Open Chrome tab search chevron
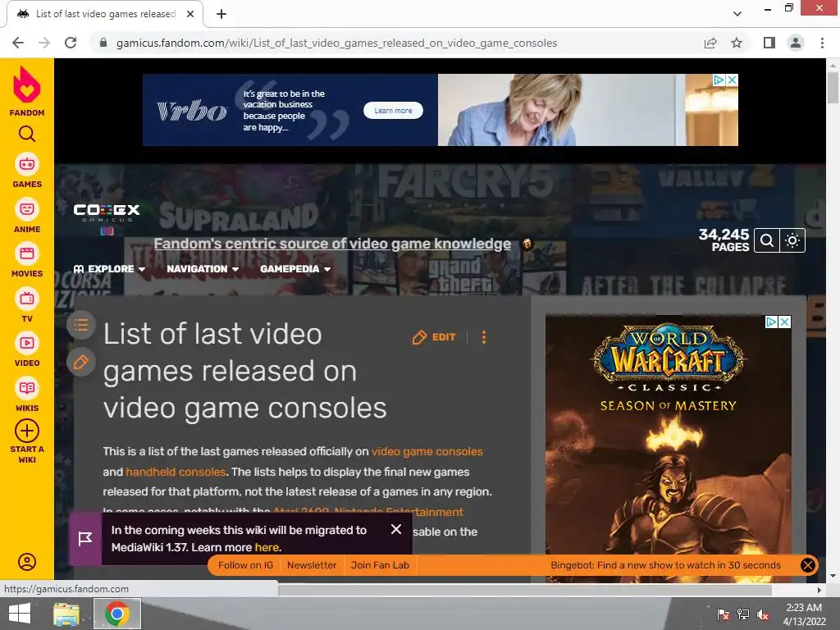The image size is (840, 630). [x=737, y=14]
